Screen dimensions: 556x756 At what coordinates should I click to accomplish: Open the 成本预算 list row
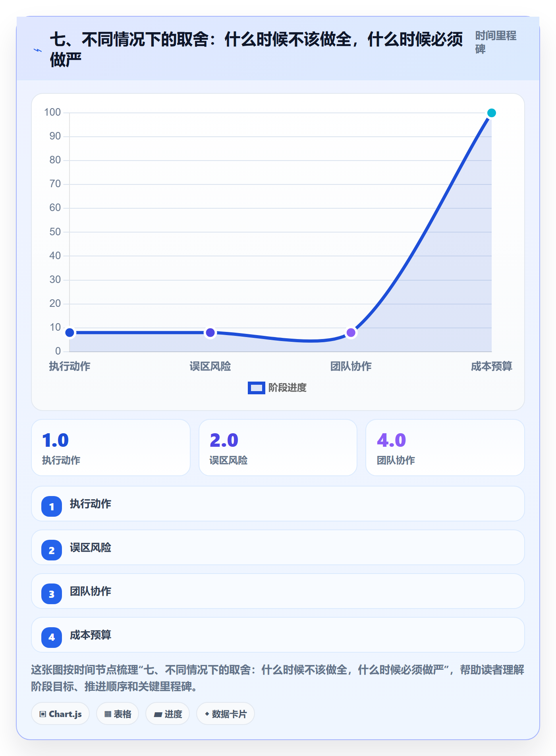(x=278, y=635)
